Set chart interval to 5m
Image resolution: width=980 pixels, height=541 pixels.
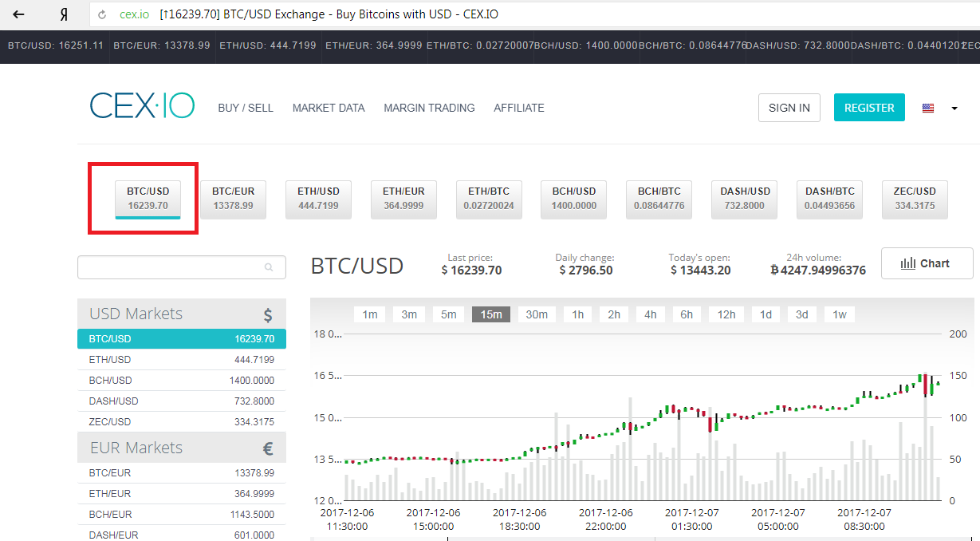449,314
